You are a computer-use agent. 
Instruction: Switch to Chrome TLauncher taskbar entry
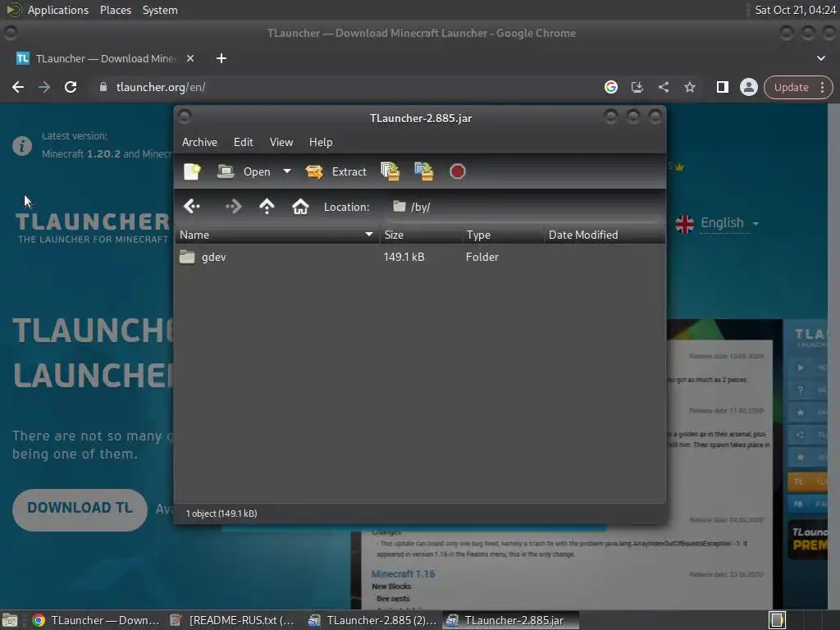tap(97, 620)
